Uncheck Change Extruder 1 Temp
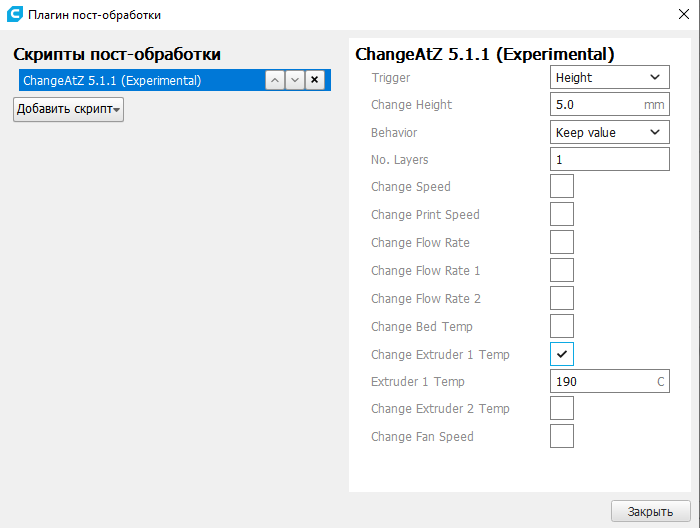The height and width of the screenshot is (528, 700). [562, 354]
